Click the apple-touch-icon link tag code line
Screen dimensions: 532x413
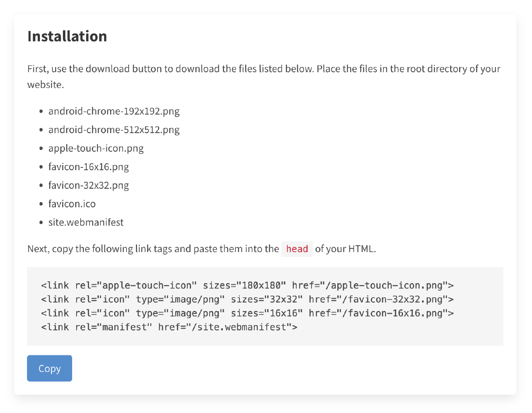pyautogui.click(x=247, y=286)
